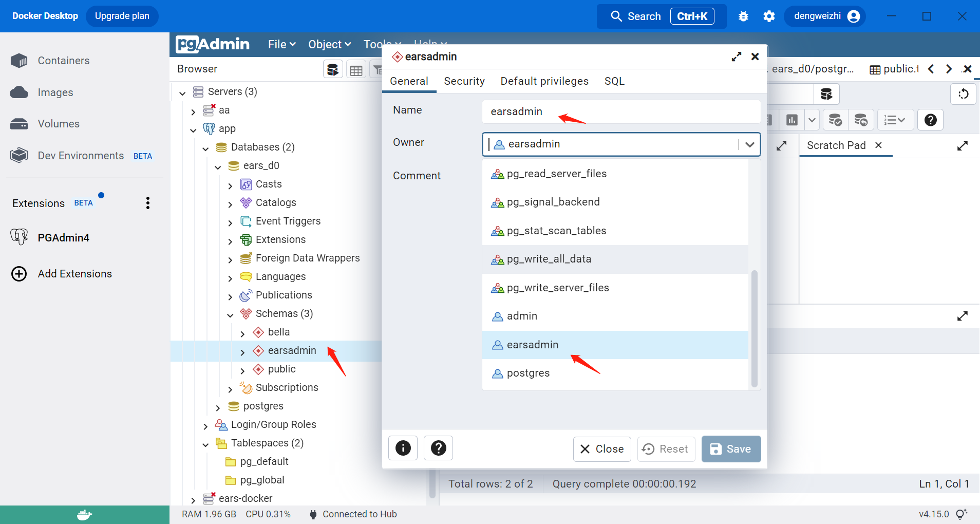Open the pgAdmin Object menu
This screenshot has width=980, height=524.
(x=329, y=45)
